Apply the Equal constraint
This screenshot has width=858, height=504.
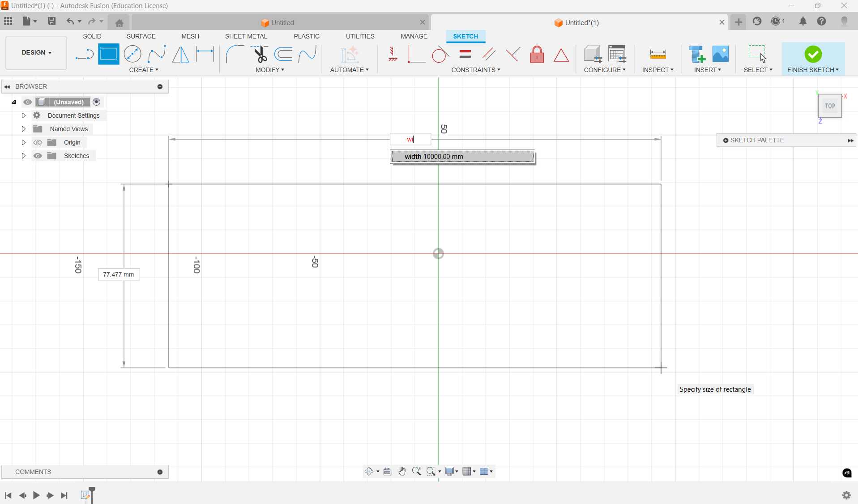coord(465,55)
